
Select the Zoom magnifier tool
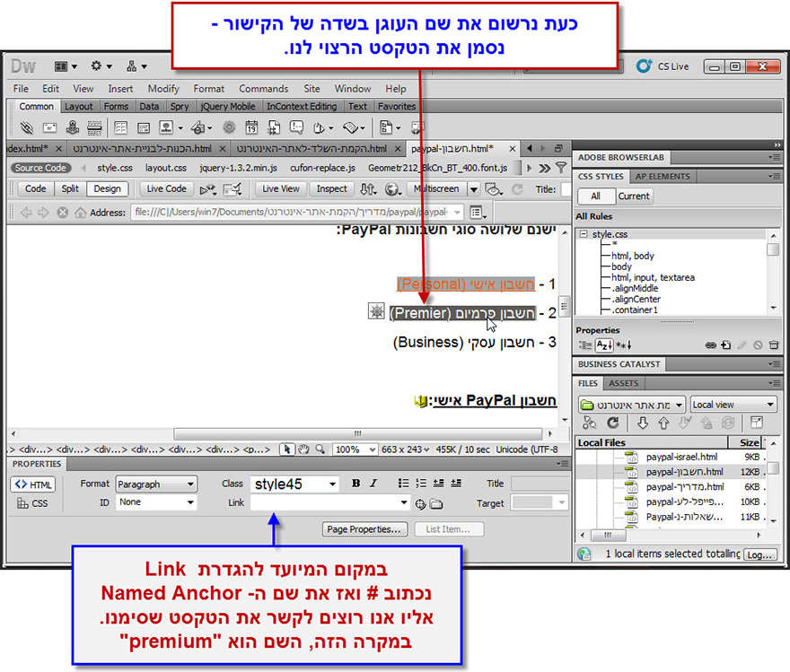pyautogui.click(x=320, y=449)
